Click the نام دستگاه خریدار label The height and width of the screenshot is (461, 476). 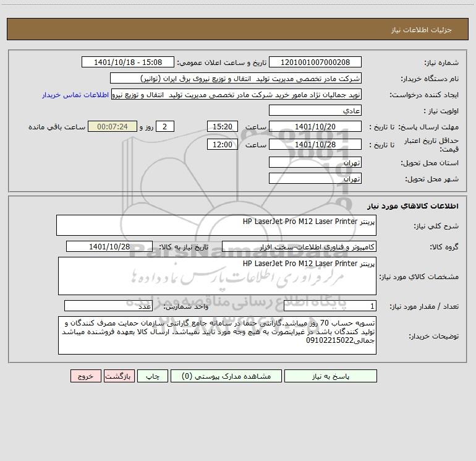click(430, 79)
